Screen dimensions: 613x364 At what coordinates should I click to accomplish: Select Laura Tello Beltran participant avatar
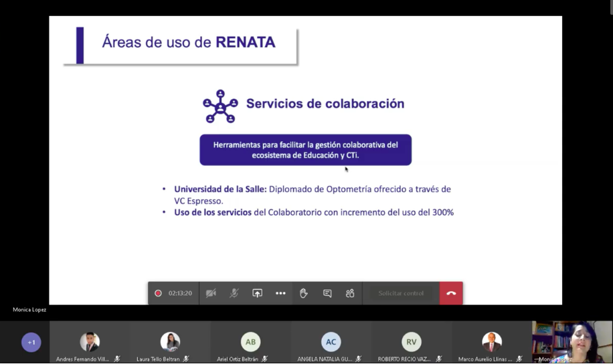pyautogui.click(x=170, y=342)
